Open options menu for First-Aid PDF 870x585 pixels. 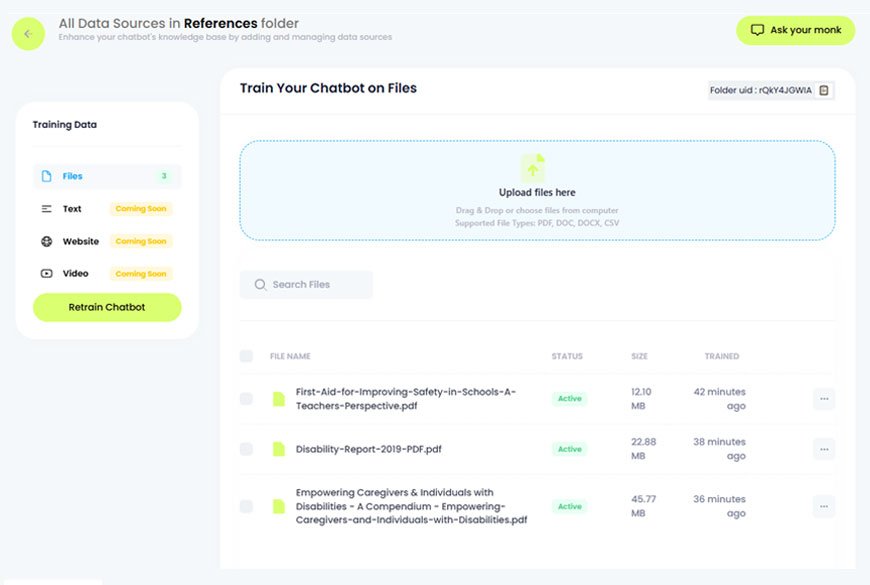[823, 399]
